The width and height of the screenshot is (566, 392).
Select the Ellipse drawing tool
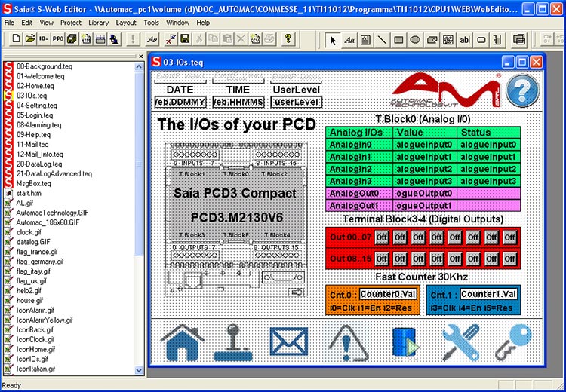(x=415, y=40)
